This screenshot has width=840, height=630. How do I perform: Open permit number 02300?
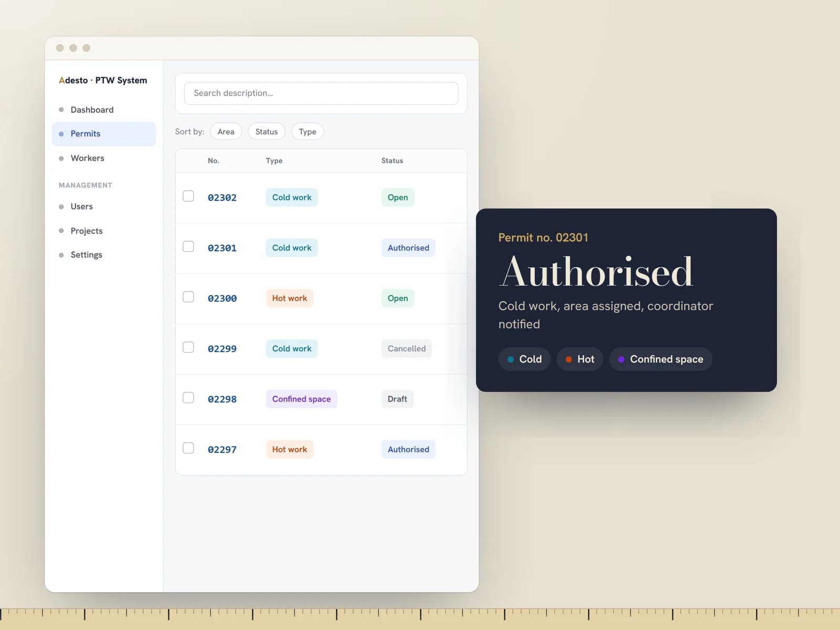[222, 299]
